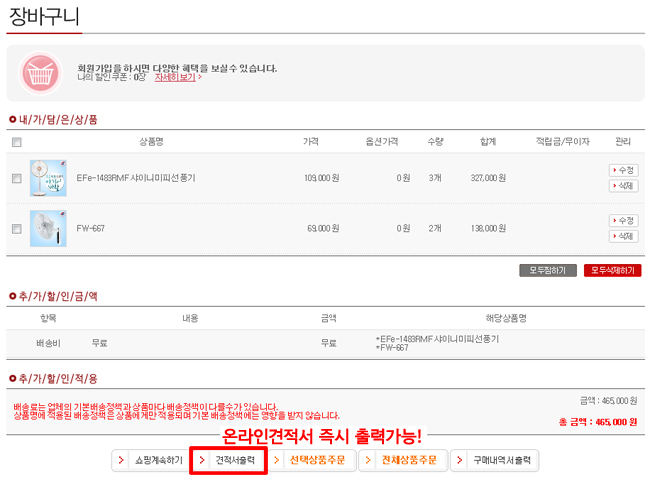Viewport: 650px width, 477px height.
Task: Open the FW-667 fan product thumbnail
Action: tap(48, 228)
